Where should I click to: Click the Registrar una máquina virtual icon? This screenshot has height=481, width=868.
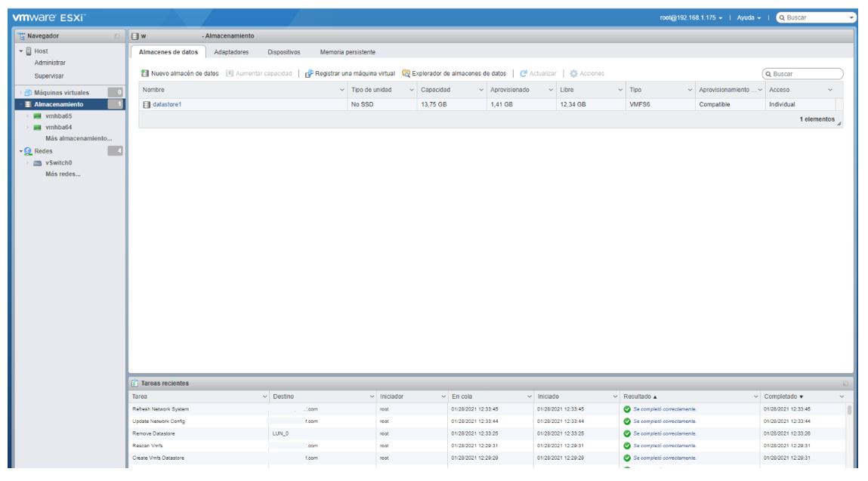(309, 73)
